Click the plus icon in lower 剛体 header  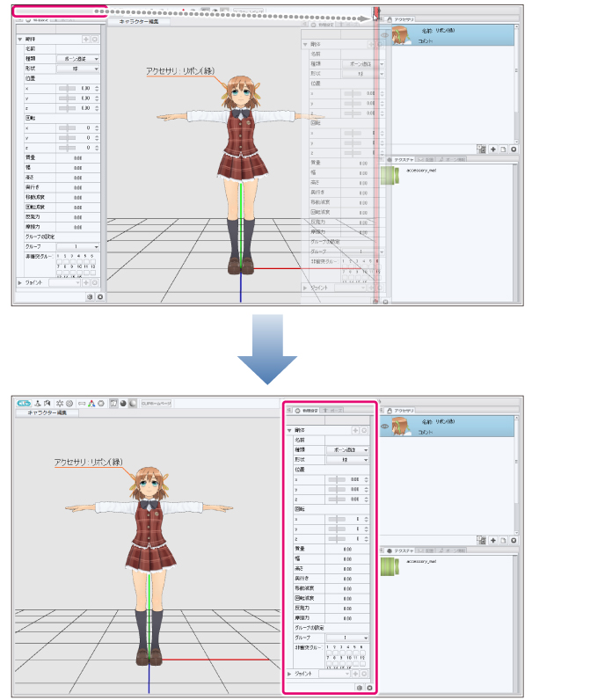pyautogui.click(x=356, y=430)
